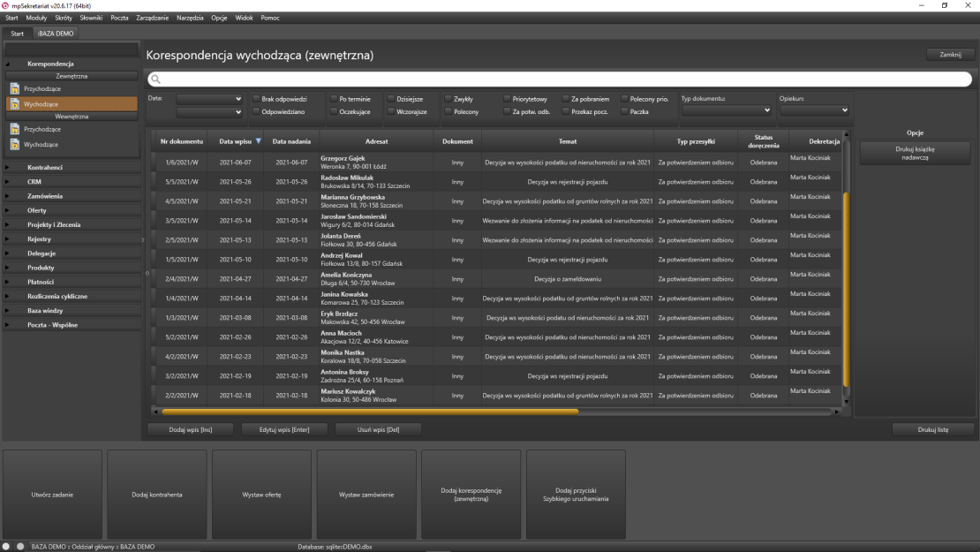The width and height of the screenshot is (980, 552).
Task: Click the sidebar filter field above Korespondencja
Action: [x=72, y=49]
